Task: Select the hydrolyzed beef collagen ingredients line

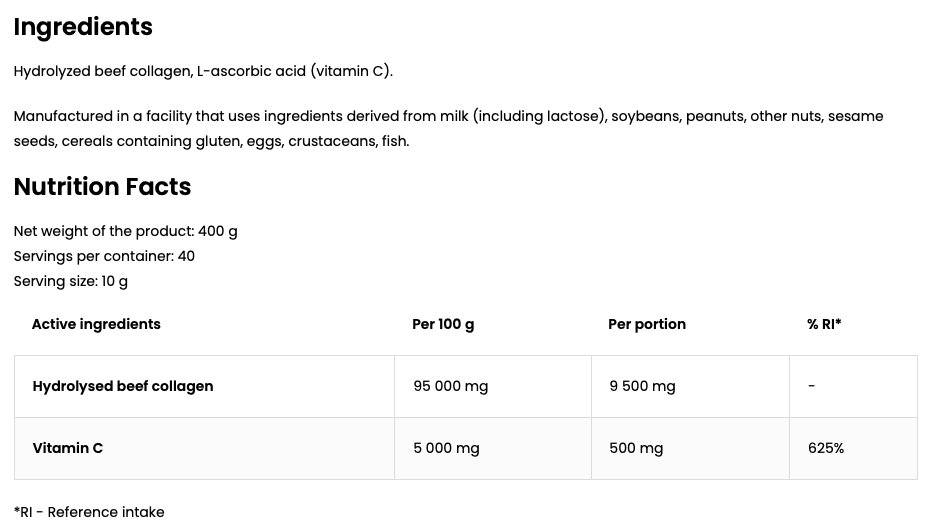Action: click(x=203, y=71)
